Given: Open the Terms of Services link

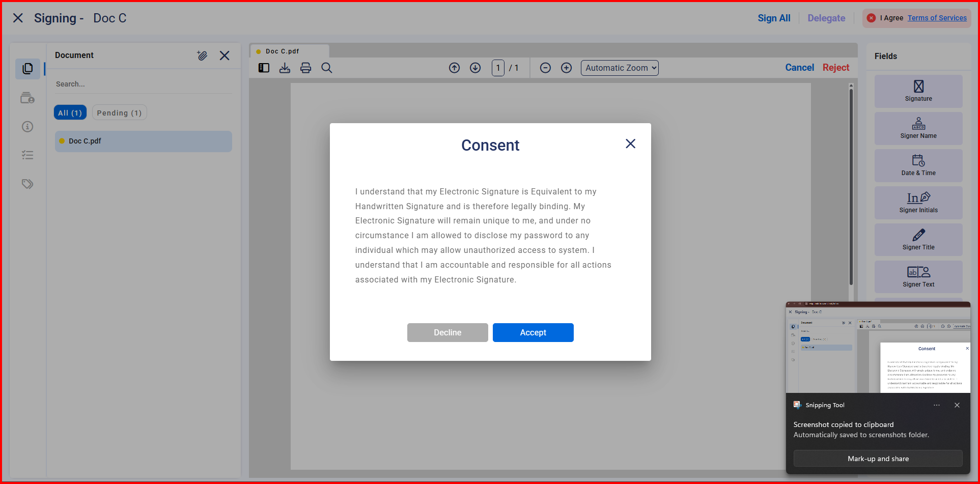Looking at the screenshot, I should click(937, 18).
